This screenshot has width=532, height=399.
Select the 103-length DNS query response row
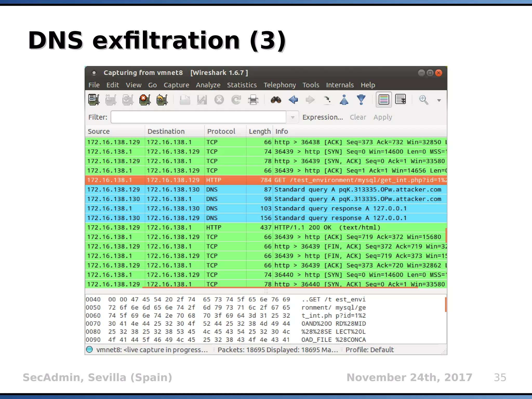pos(266,209)
